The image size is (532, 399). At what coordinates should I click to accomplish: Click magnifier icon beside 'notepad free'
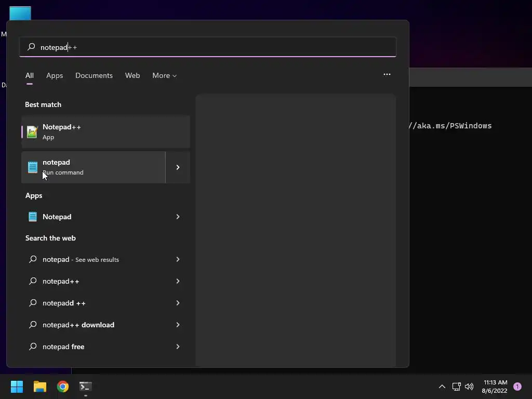(33, 347)
